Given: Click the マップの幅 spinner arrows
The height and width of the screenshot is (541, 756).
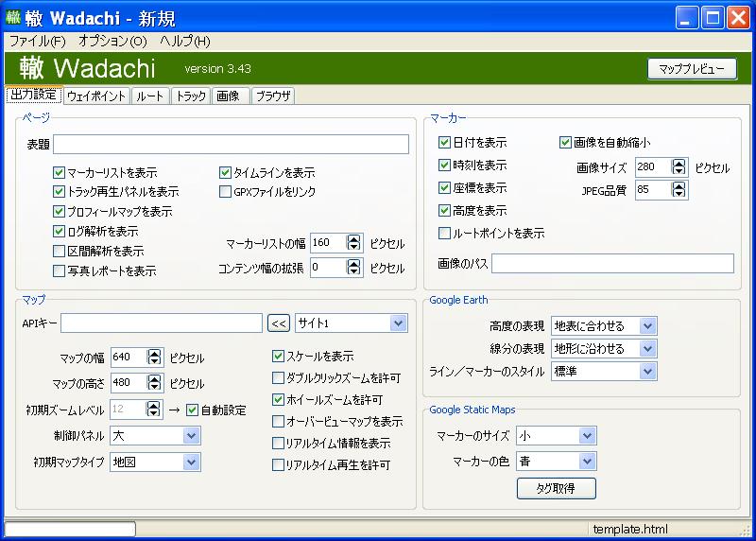Looking at the screenshot, I should [x=154, y=358].
